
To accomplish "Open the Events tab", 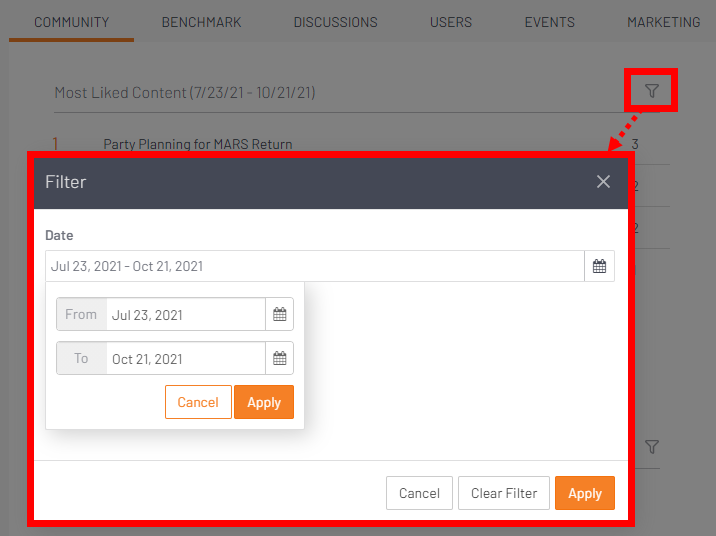I will [549, 22].
